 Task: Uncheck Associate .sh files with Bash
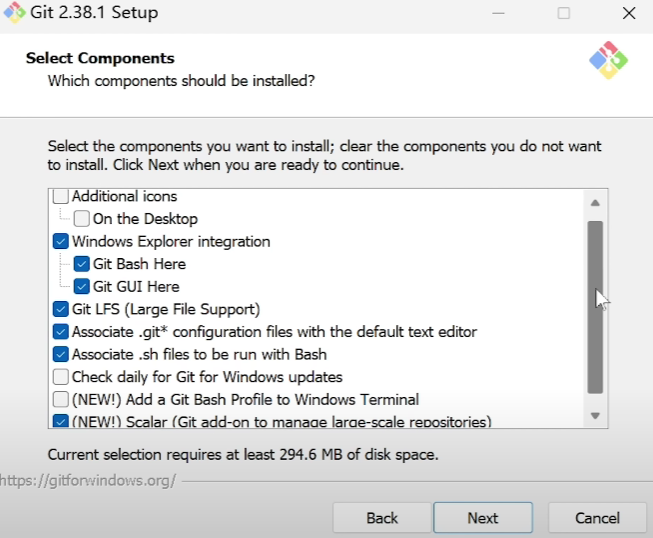[61, 354]
